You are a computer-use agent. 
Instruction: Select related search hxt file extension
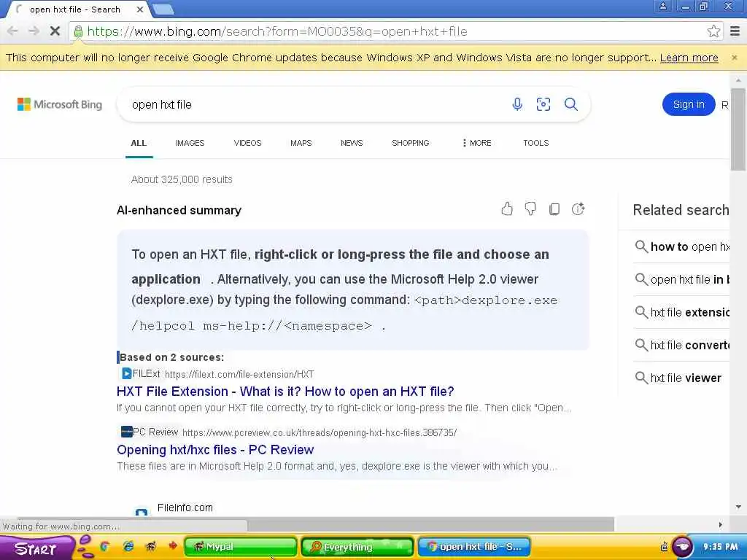682,312
